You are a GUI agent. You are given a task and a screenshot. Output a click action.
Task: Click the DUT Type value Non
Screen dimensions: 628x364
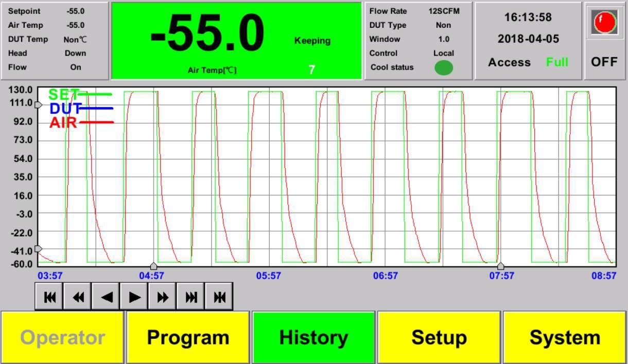pos(444,25)
